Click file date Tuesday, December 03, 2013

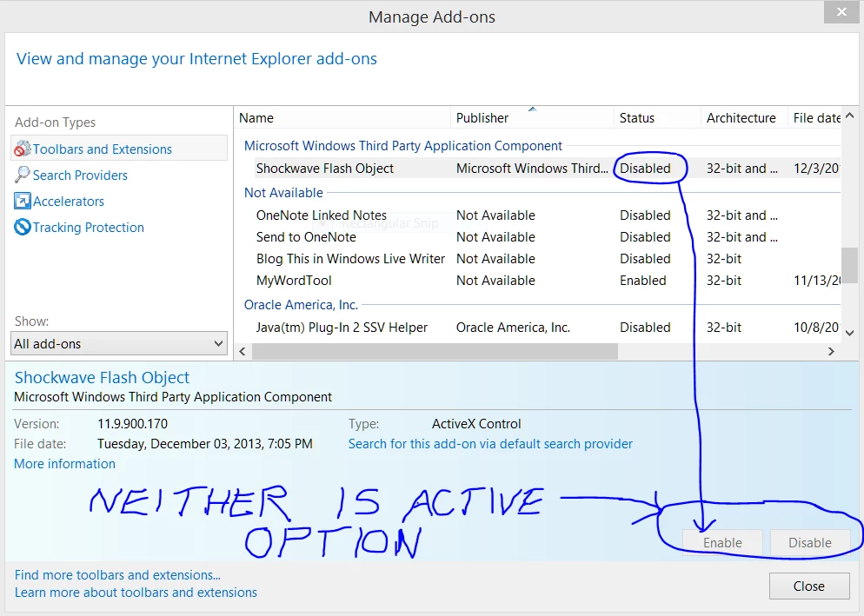205,444
